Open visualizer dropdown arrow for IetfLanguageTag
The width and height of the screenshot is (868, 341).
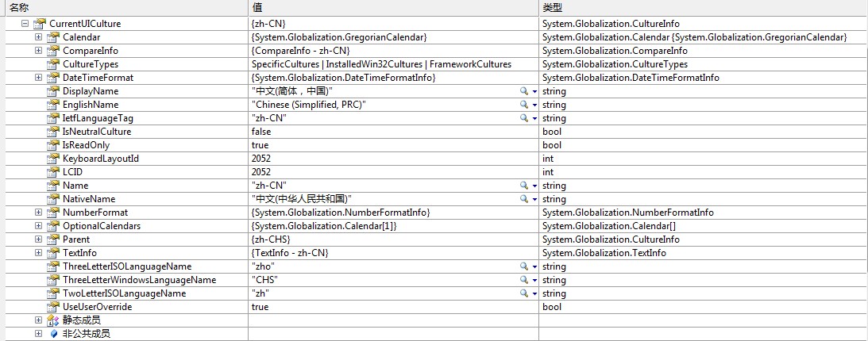point(534,119)
